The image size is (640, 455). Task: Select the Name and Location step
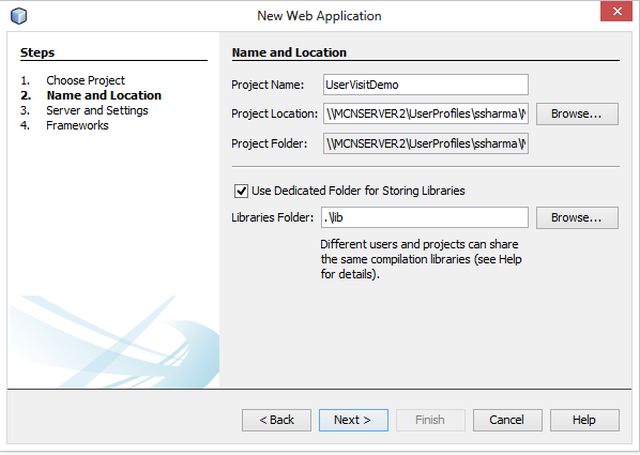tap(103, 95)
